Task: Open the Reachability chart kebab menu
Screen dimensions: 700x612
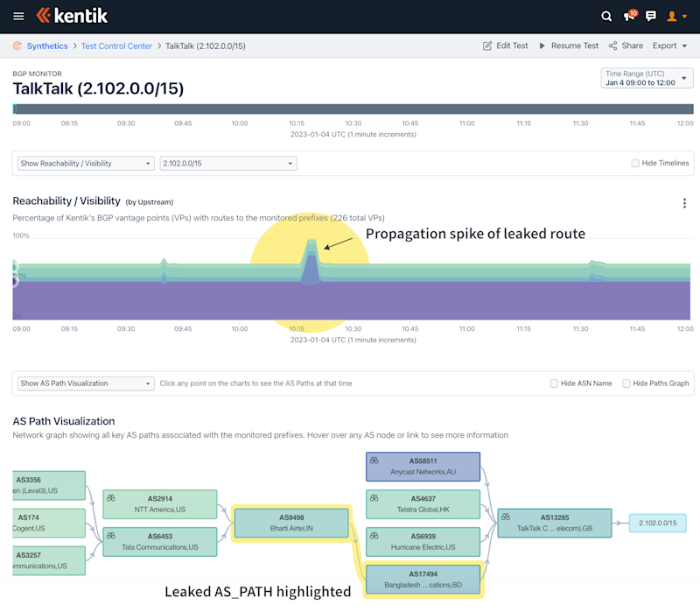Action: pyautogui.click(x=684, y=203)
